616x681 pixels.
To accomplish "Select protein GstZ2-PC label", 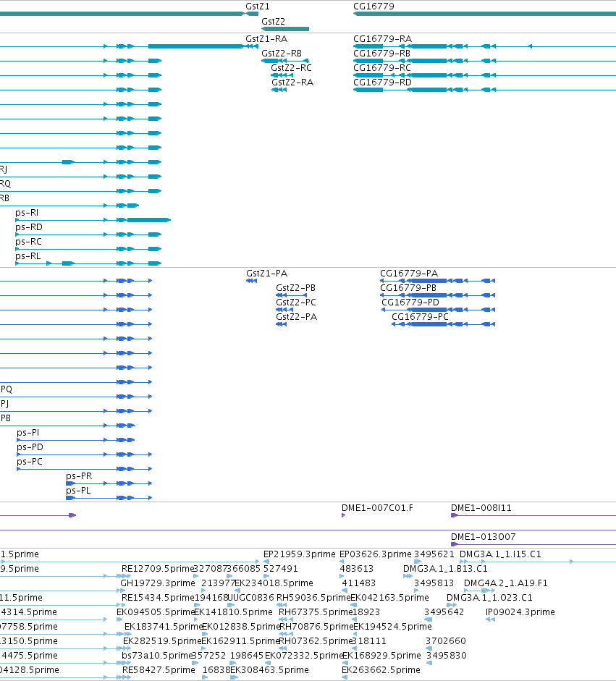I will [296, 303].
